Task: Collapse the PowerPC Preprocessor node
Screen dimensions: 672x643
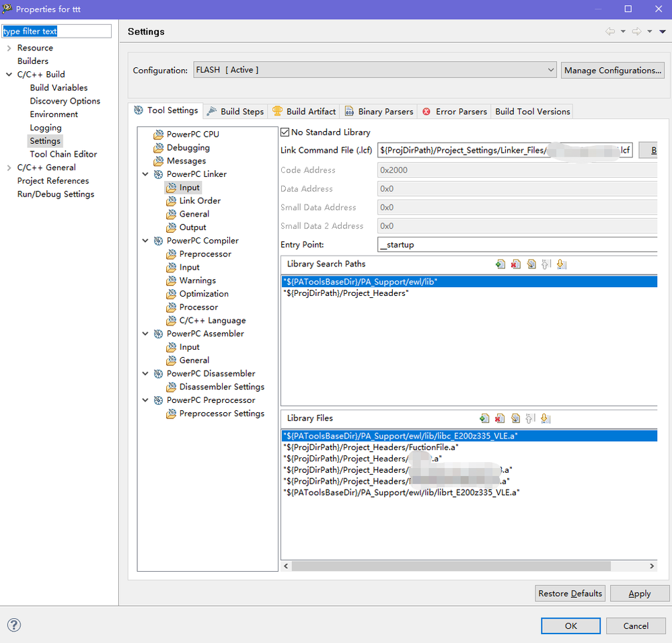Action: [x=145, y=400]
